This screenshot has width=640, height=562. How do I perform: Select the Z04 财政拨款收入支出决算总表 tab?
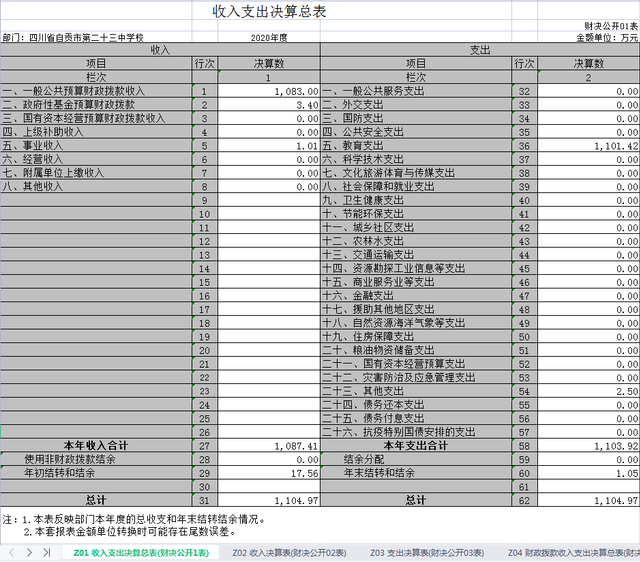click(572, 552)
